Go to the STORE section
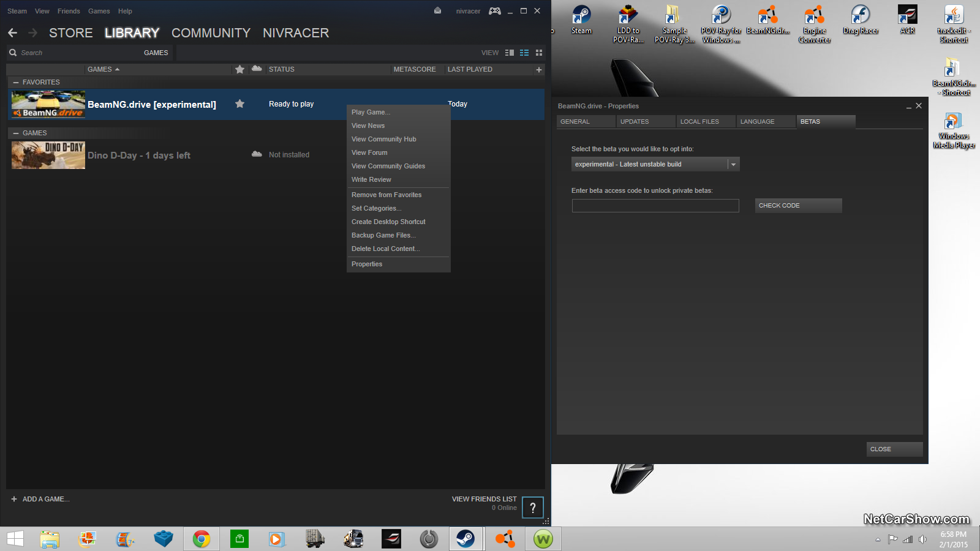 pos(71,33)
